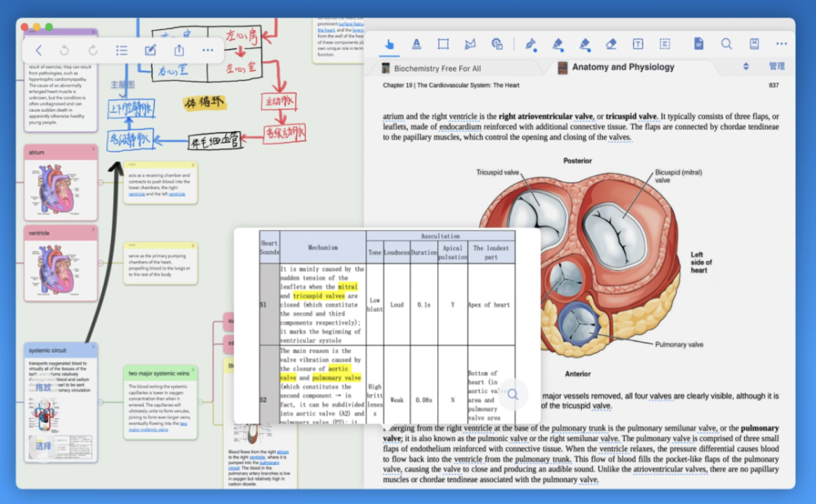Pick the lasso selection tool
The height and width of the screenshot is (504, 816).
click(x=470, y=44)
